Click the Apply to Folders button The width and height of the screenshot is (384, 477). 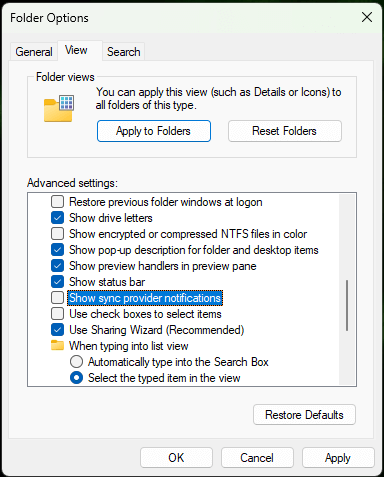pos(154,131)
